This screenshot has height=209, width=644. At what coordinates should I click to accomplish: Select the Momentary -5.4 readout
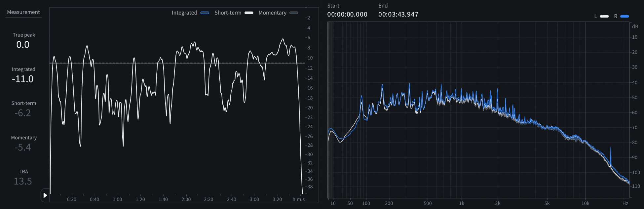point(23,147)
